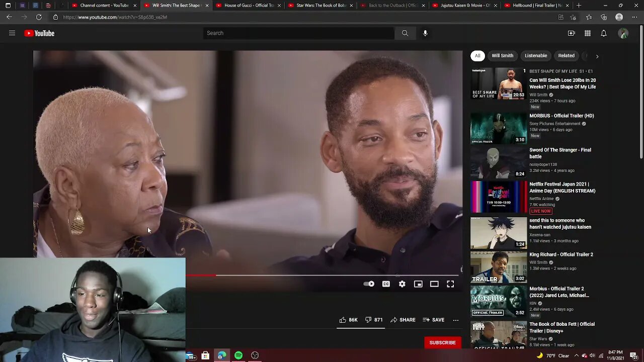Open weather widget showing 70°F Clear
This screenshot has width=644, height=362.
pyautogui.click(x=552, y=356)
